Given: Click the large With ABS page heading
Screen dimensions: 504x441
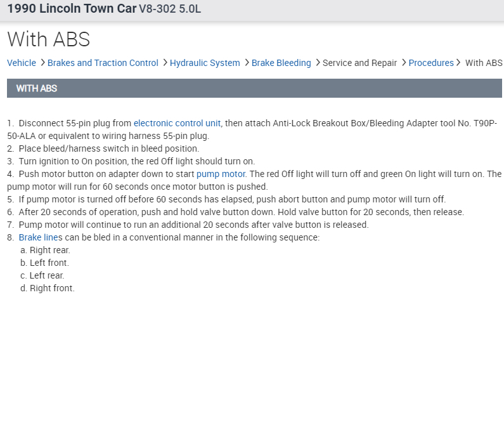Looking at the screenshot, I should pyautogui.click(x=49, y=39).
